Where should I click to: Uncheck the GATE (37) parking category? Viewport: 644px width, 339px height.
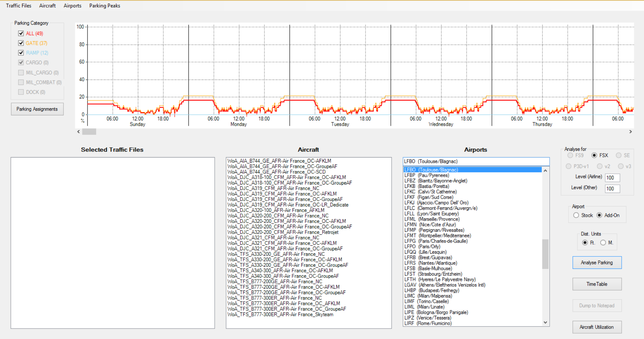(21, 43)
